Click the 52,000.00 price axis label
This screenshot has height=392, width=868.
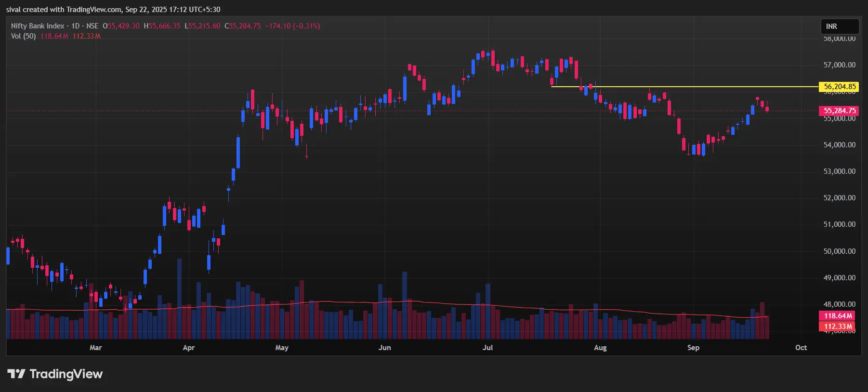point(840,198)
